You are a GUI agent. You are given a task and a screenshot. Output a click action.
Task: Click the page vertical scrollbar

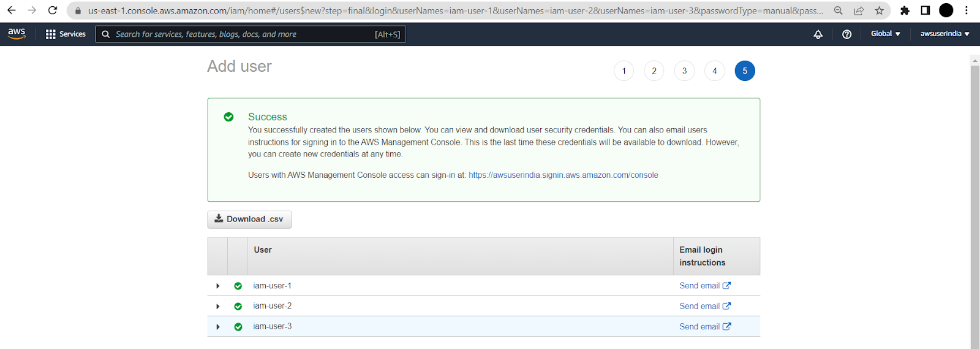tap(975, 207)
